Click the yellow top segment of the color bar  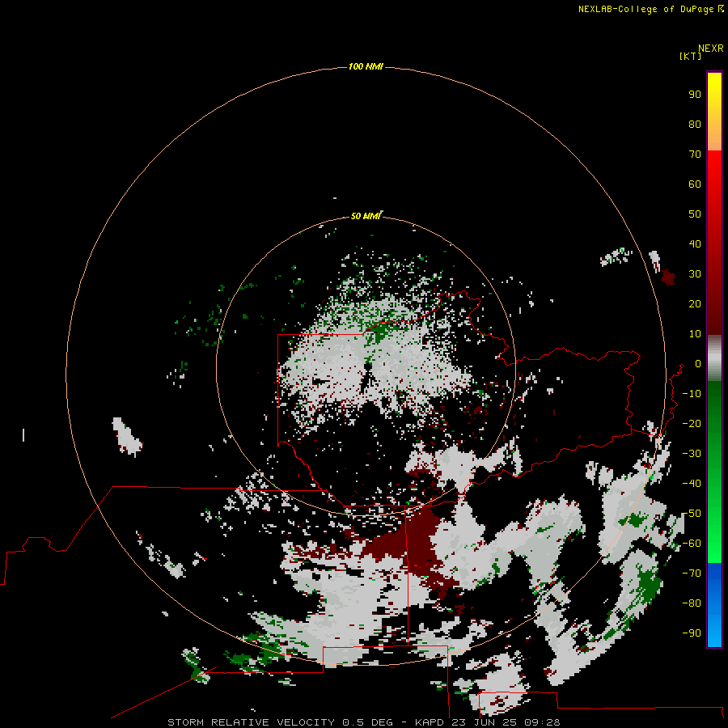point(714,112)
